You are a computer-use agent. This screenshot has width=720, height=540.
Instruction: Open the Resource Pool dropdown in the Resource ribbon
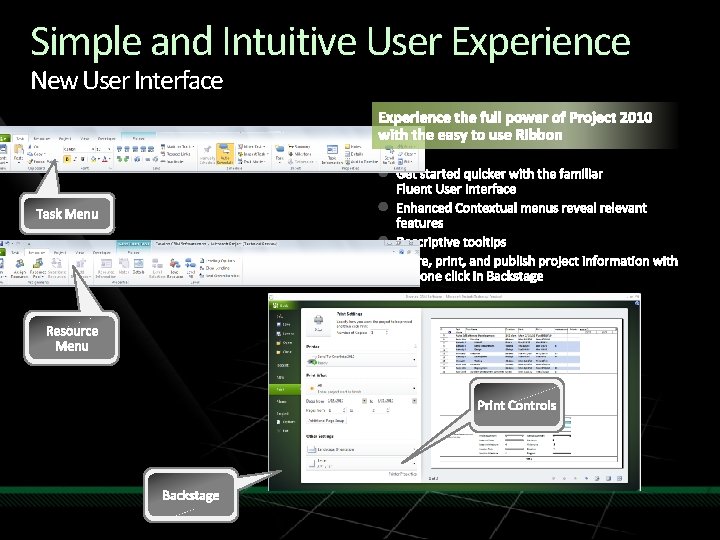38,268
